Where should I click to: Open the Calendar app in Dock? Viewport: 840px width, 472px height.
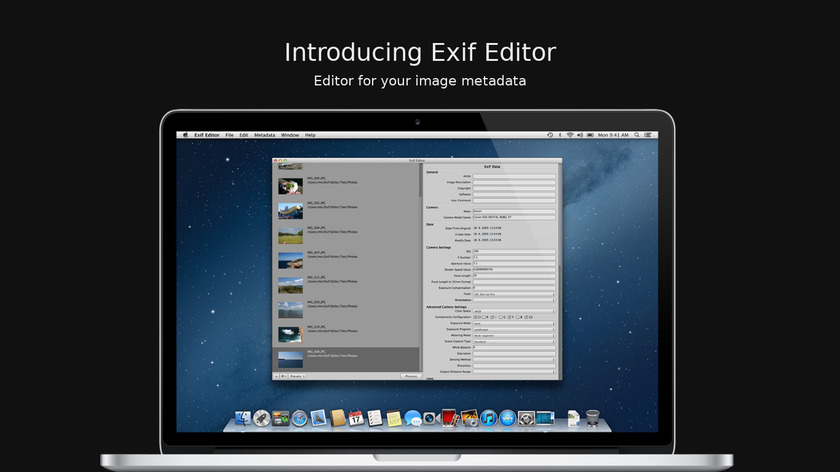click(x=356, y=418)
